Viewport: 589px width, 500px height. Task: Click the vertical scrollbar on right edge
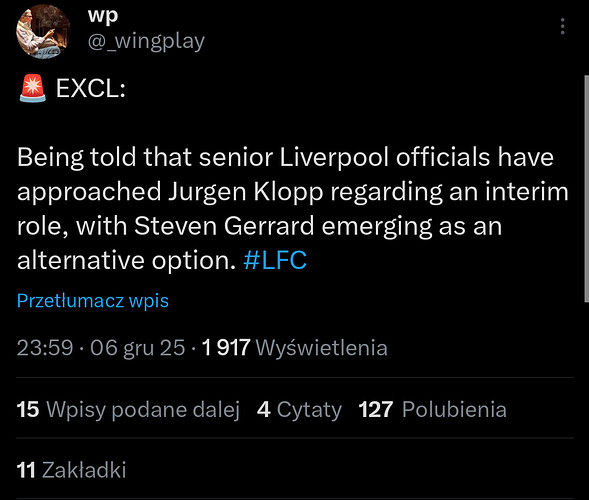(586, 188)
